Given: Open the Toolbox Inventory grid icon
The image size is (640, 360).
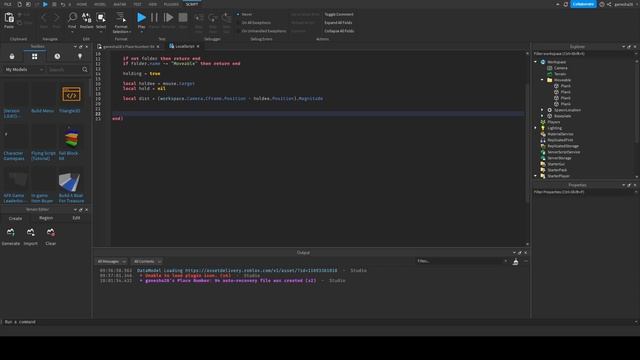Looking at the screenshot, I should [x=35, y=56].
